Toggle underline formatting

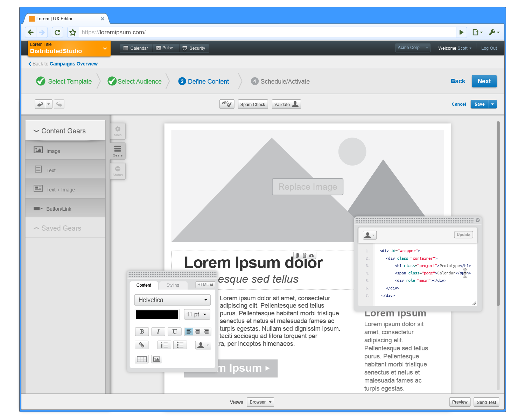pos(174,331)
